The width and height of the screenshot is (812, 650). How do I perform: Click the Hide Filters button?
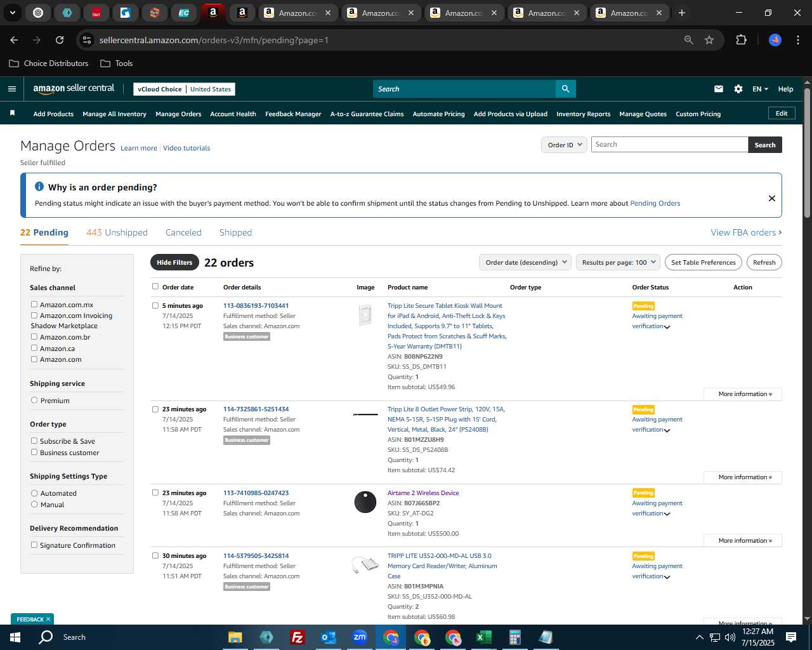tap(174, 262)
